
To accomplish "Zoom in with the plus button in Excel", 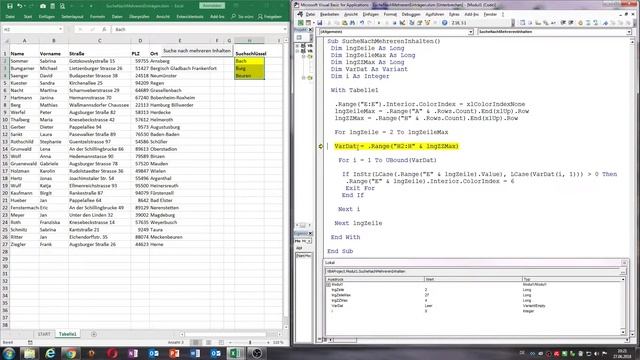I will tap(268, 342).
